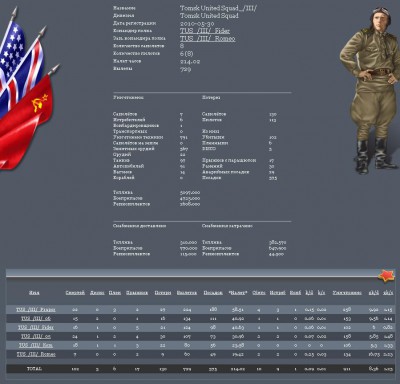Sort table by k/d column header
This screenshot has width=400, height=384.
coord(309,293)
